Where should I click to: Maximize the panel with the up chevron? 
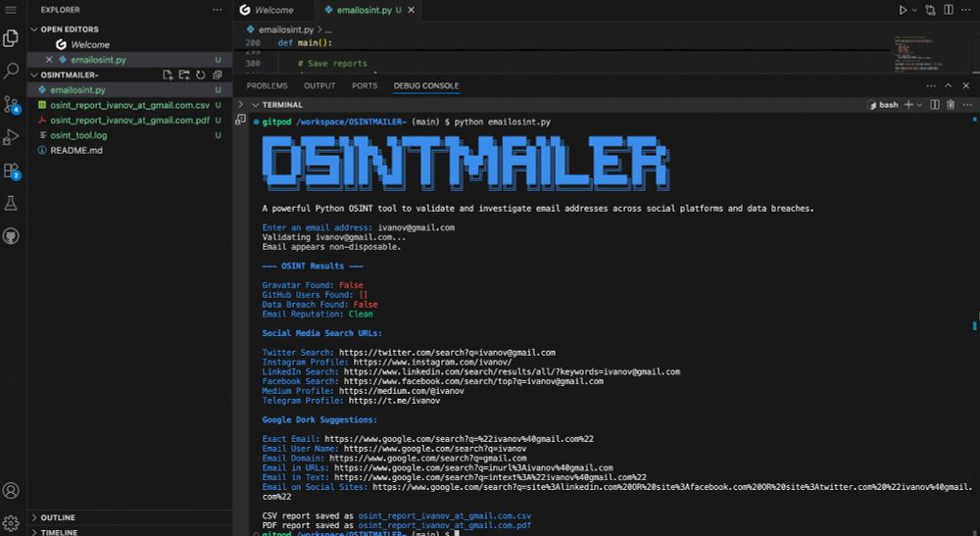click(949, 85)
